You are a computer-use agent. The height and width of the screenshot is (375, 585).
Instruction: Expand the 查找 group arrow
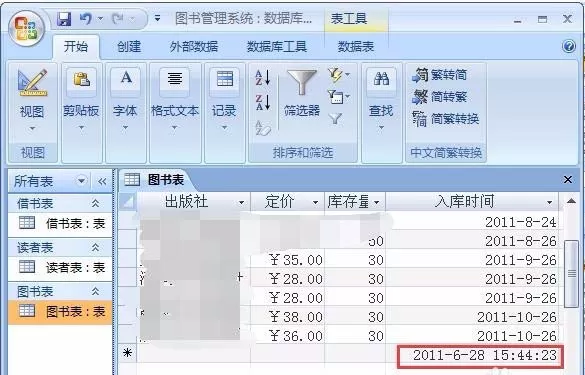381,128
